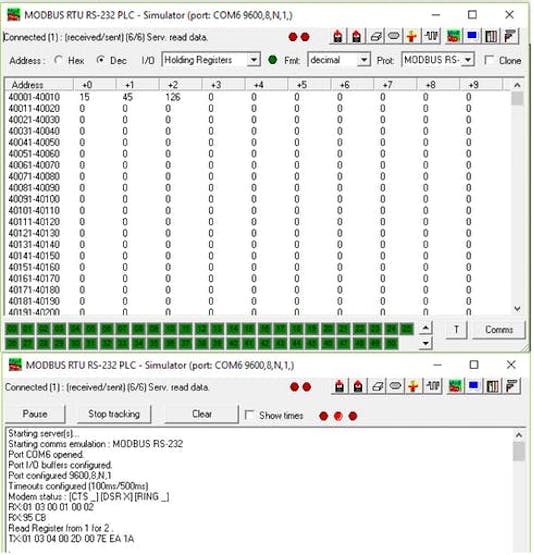Click the eraser icon in bottom window toolbar

click(377, 387)
